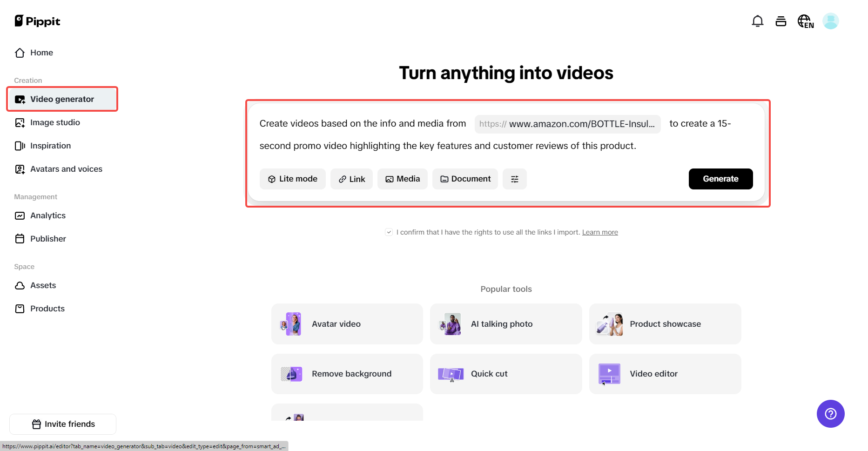This screenshot has width=868, height=451.
Task: Open the Quick cut card
Action: click(506, 374)
